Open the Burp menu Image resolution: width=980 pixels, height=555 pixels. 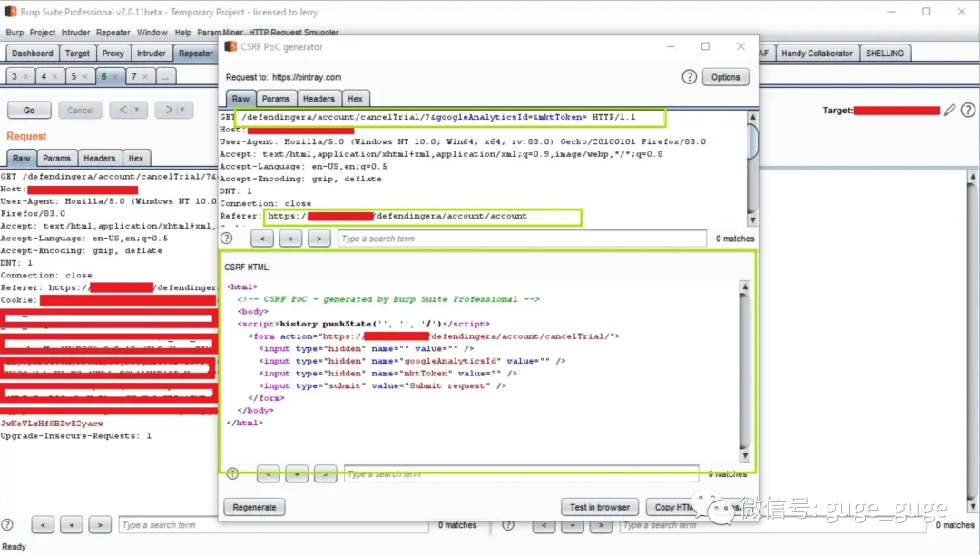[x=15, y=33]
